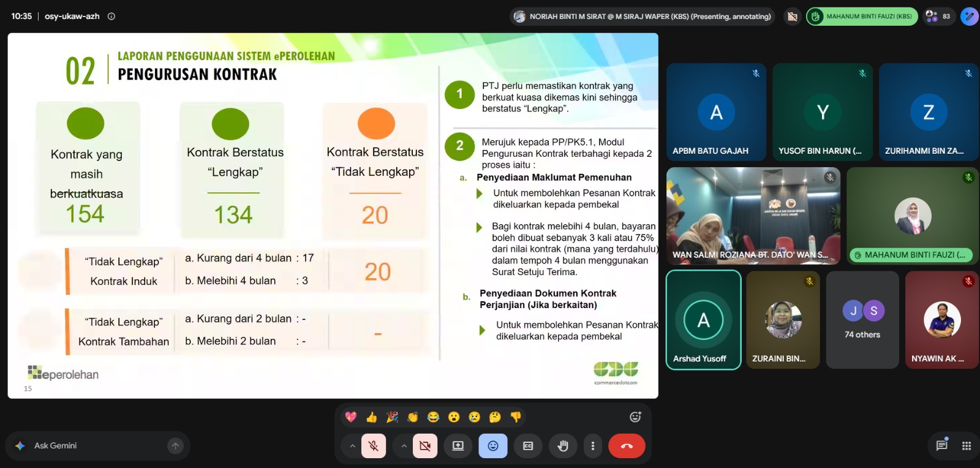Send the thumbs up reaction
Screen dimensions: 980x468
click(x=371, y=417)
